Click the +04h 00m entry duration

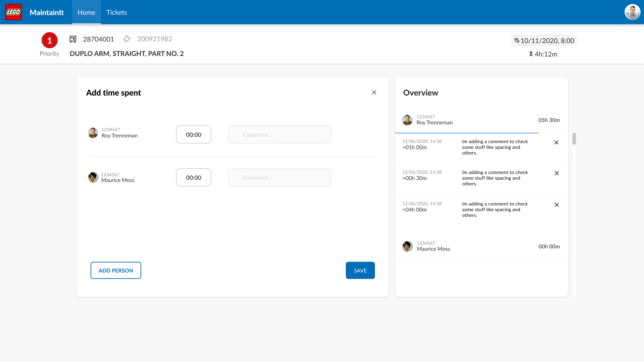click(414, 210)
